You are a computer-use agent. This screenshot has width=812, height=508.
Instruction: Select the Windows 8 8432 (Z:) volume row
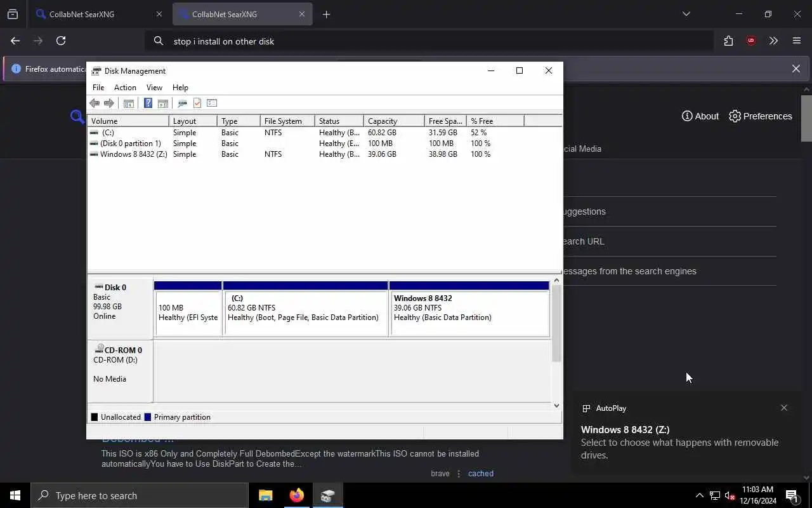coord(324,154)
